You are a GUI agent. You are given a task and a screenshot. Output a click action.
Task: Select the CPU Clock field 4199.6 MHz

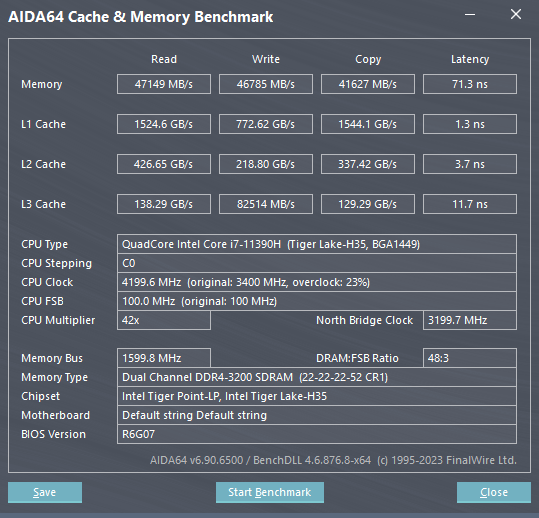(317, 282)
